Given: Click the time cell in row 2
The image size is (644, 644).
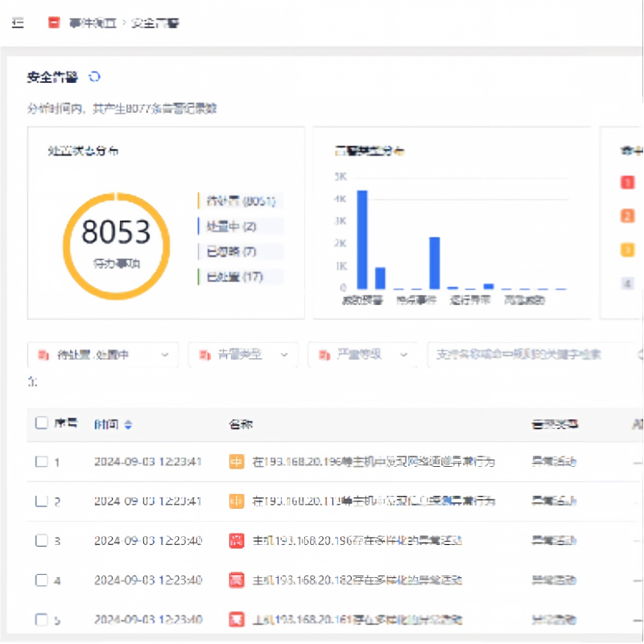Looking at the screenshot, I should 148,501.
